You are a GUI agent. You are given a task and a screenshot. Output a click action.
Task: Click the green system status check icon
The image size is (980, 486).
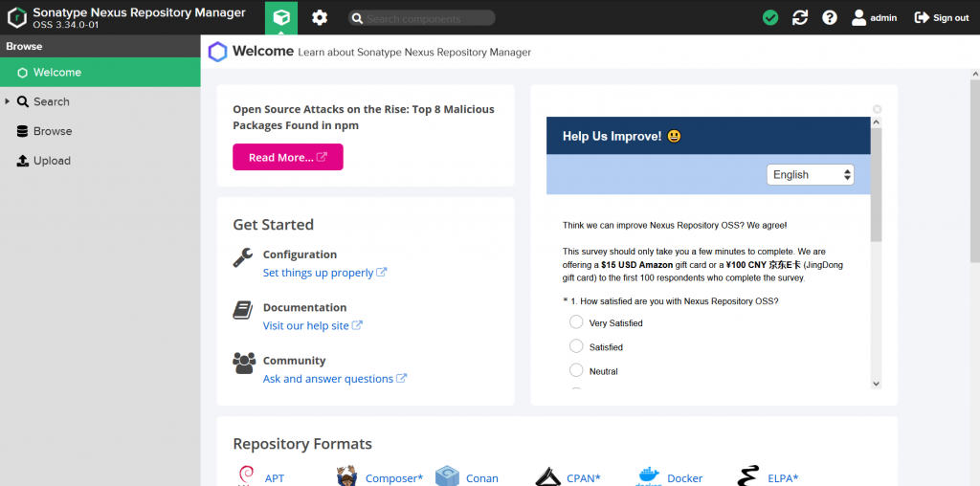[770, 17]
